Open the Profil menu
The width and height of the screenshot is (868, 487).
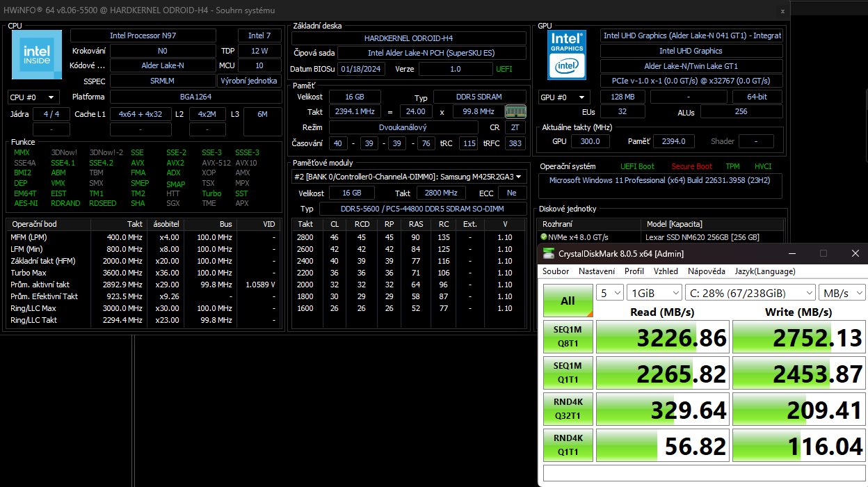[x=634, y=271]
